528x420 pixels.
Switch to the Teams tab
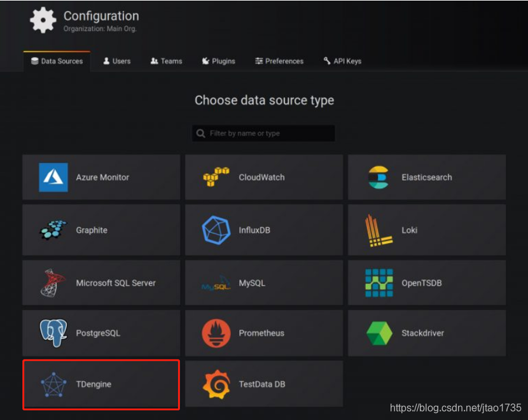point(166,61)
